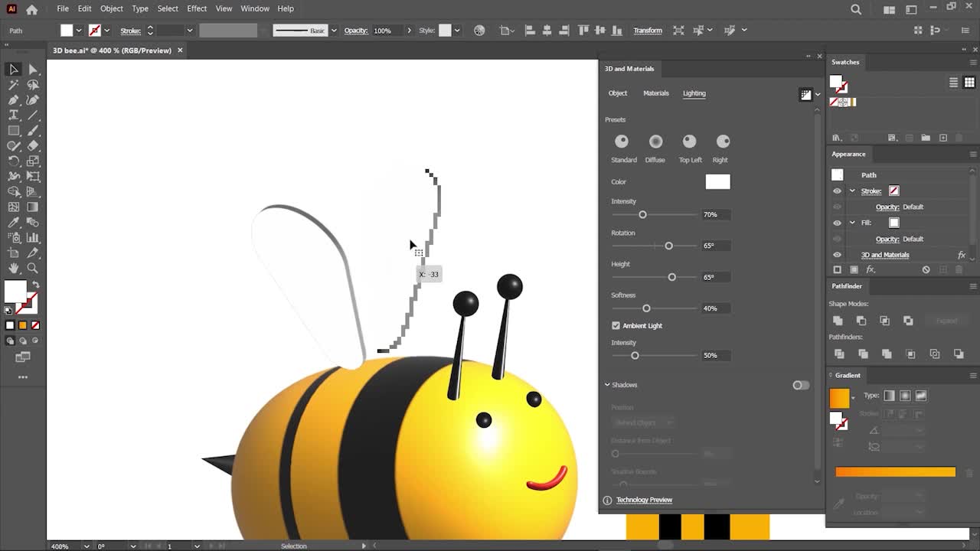Collapse the Fill attribute row
Screen dimensions: 980x551
coord(852,223)
